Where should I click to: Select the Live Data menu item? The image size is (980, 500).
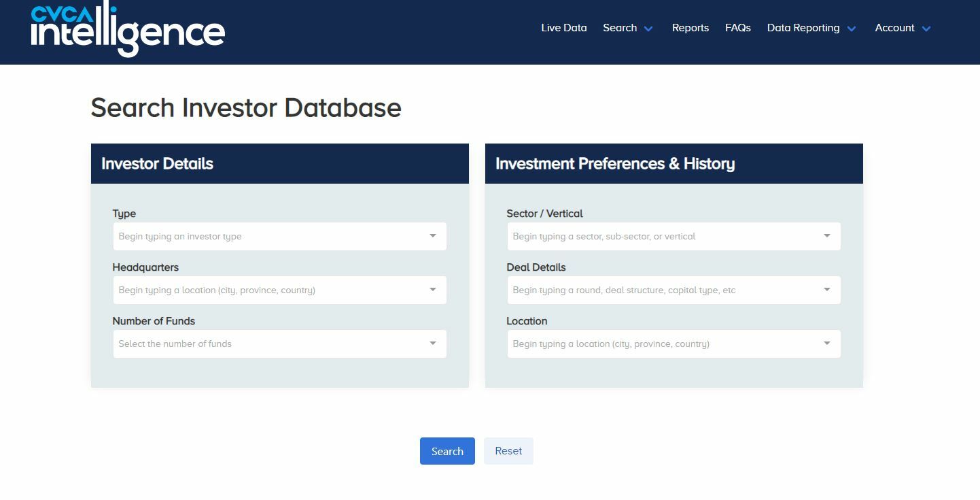pos(563,28)
